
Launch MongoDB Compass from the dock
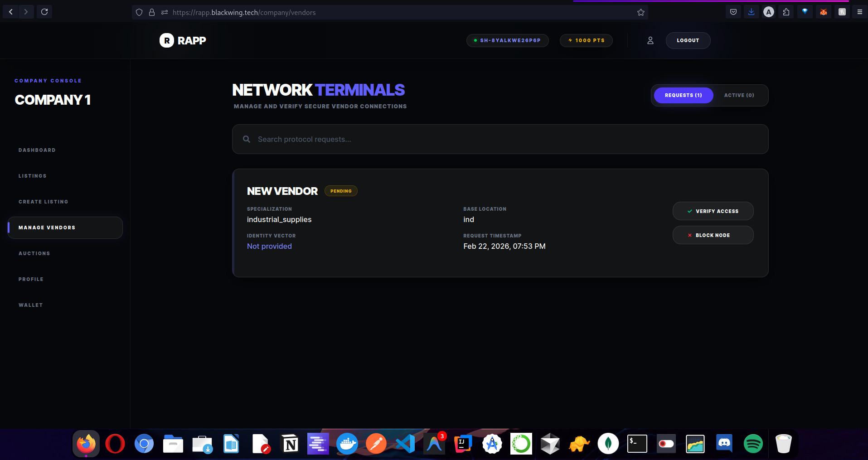(x=608, y=444)
